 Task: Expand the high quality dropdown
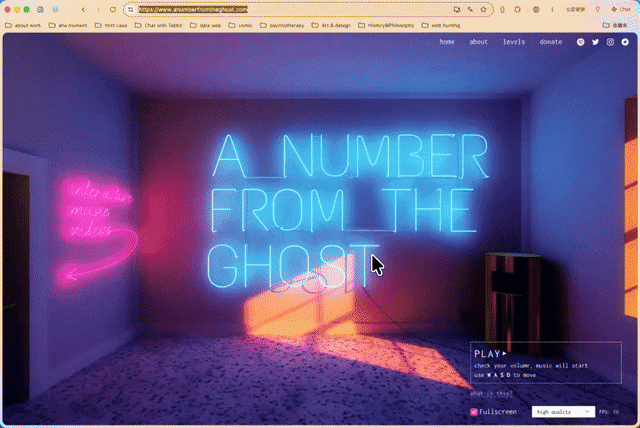pos(563,412)
